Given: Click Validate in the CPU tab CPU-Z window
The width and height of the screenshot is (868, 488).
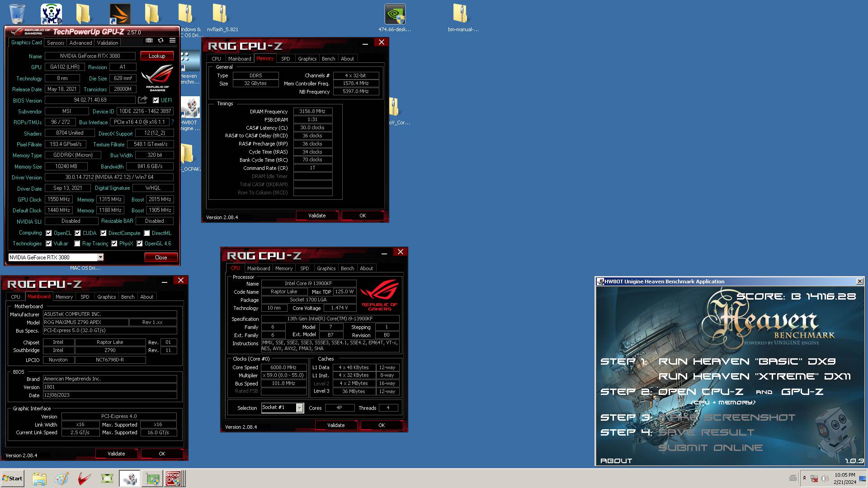Looking at the screenshot, I should pos(336,425).
